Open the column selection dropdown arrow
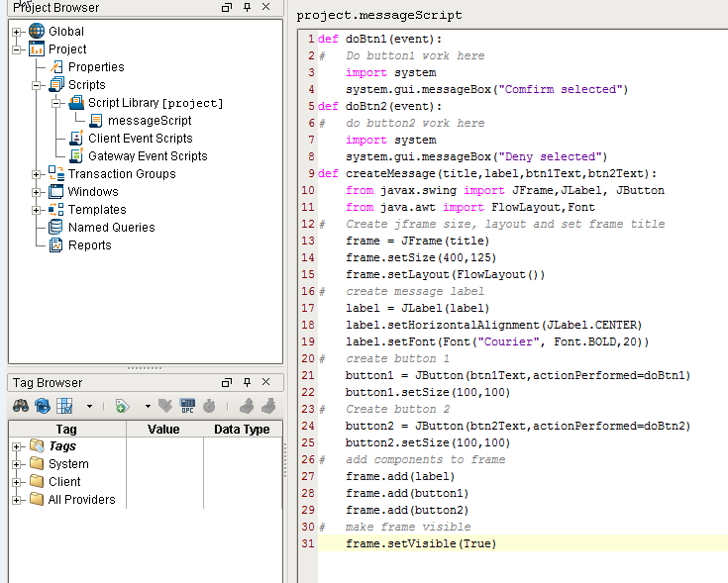This screenshot has width=728, height=583. pyautogui.click(x=89, y=406)
